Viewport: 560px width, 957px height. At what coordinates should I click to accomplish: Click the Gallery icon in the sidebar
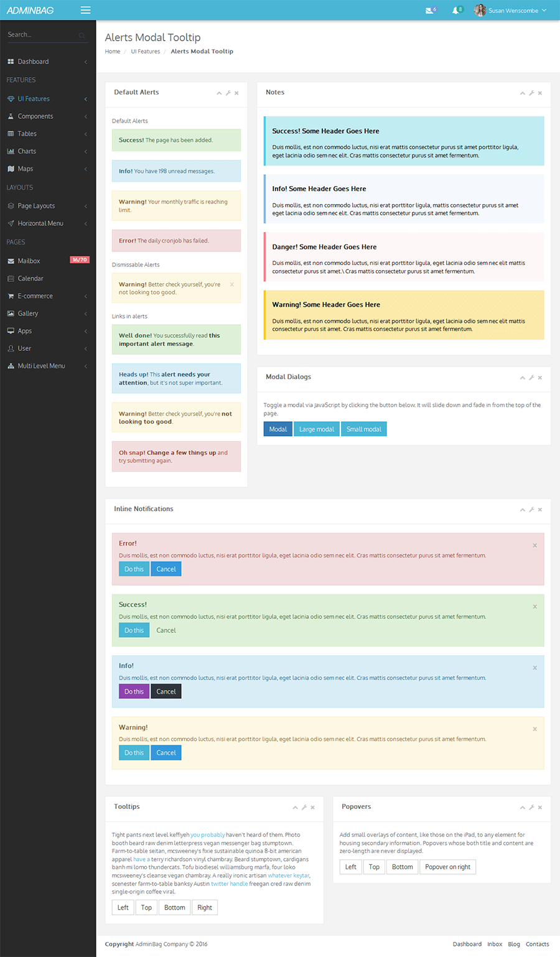(x=11, y=313)
